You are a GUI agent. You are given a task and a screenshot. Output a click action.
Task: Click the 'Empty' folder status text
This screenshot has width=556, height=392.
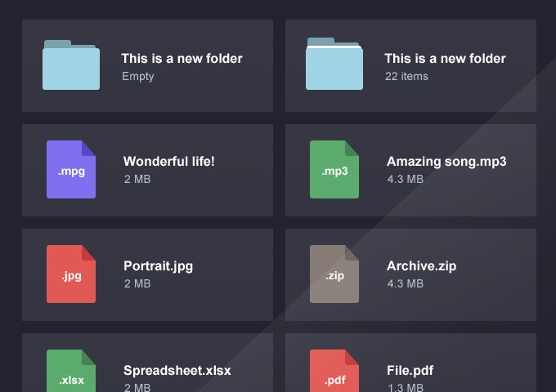(x=138, y=77)
